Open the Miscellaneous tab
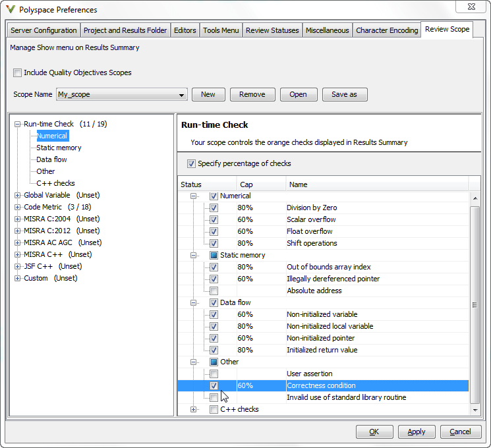Screen dimensions: 491x448 [328, 30]
